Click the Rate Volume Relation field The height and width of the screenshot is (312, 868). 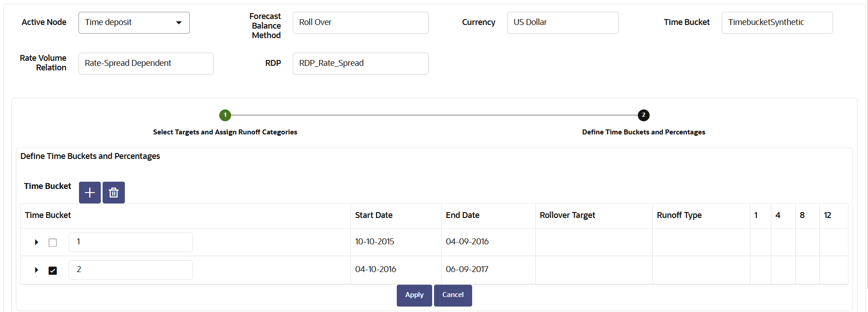(x=146, y=64)
